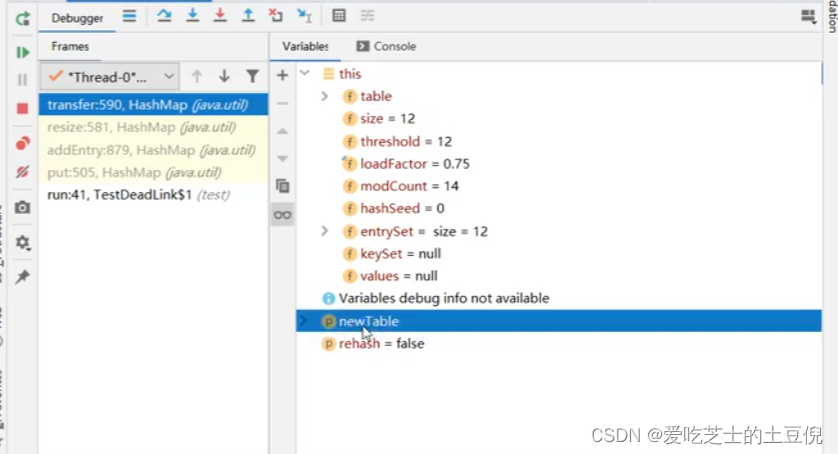The width and height of the screenshot is (838, 454).
Task: Select the Variables tab
Action: (305, 47)
